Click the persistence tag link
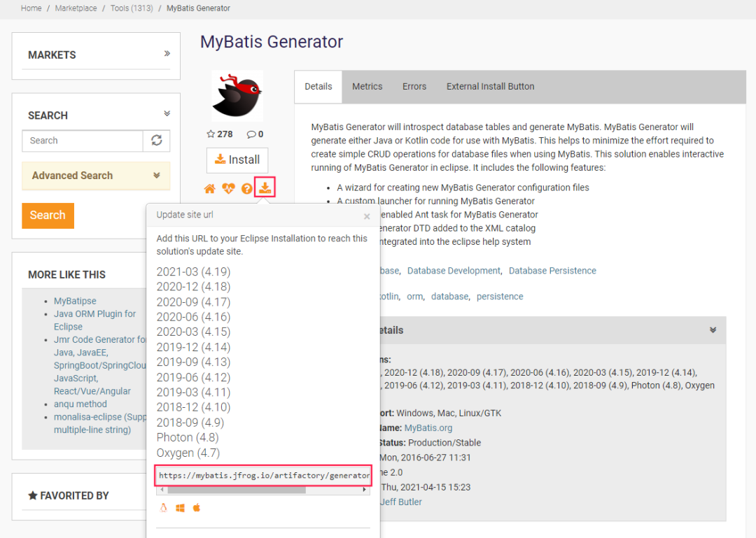The width and height of the screenshot is (756, 538). (500, 297)
